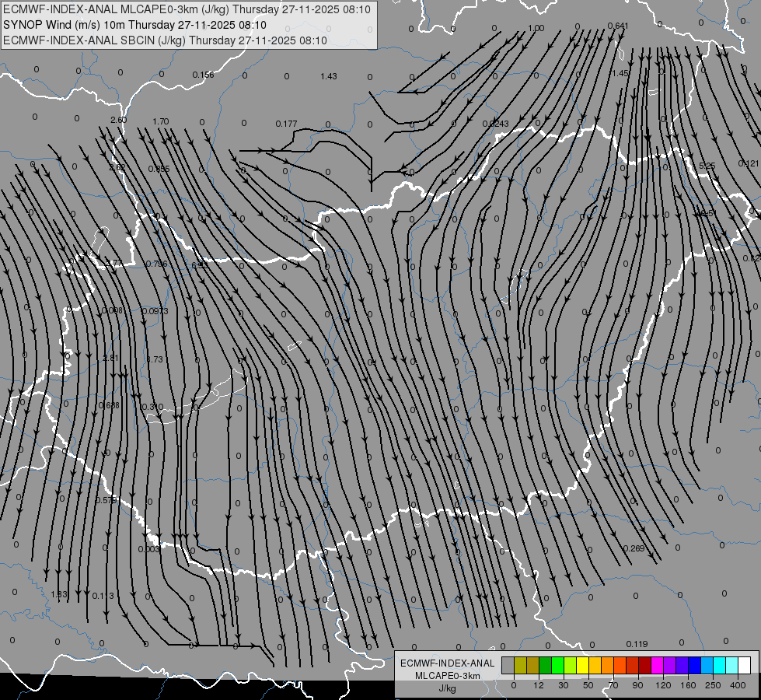Select the SYNOP Wind 10m title line
Image resolution: width=761 pixels, height=700 pixels.
point(135,25)
